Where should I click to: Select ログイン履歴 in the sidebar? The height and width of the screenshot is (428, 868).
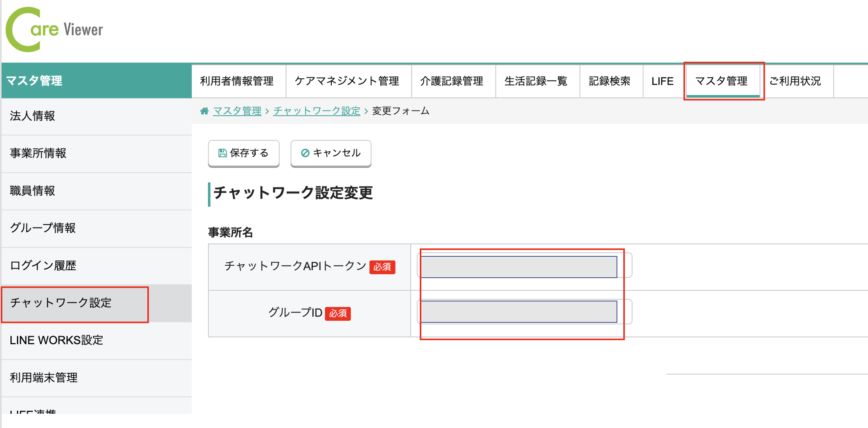43,265
